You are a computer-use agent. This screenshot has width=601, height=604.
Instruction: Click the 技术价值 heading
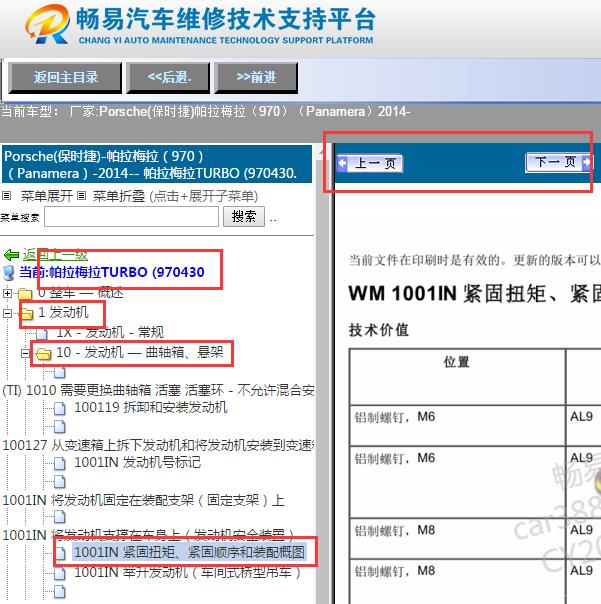[379, 330]
